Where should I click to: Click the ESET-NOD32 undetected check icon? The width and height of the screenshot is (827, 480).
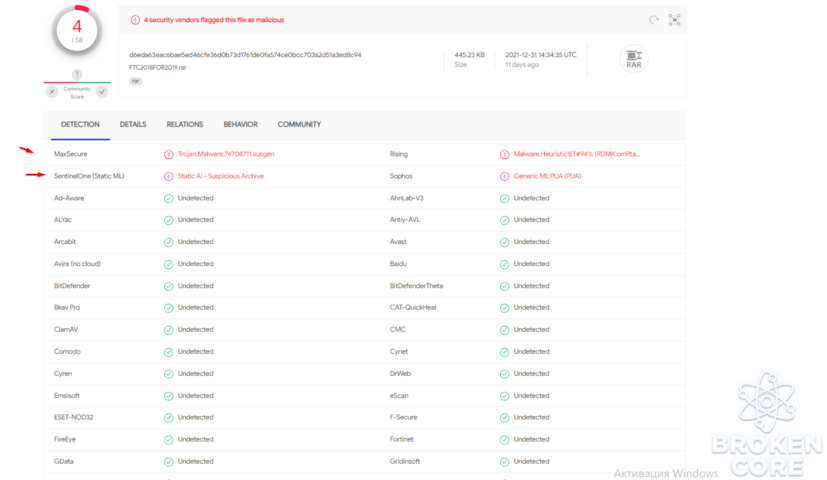168,418
